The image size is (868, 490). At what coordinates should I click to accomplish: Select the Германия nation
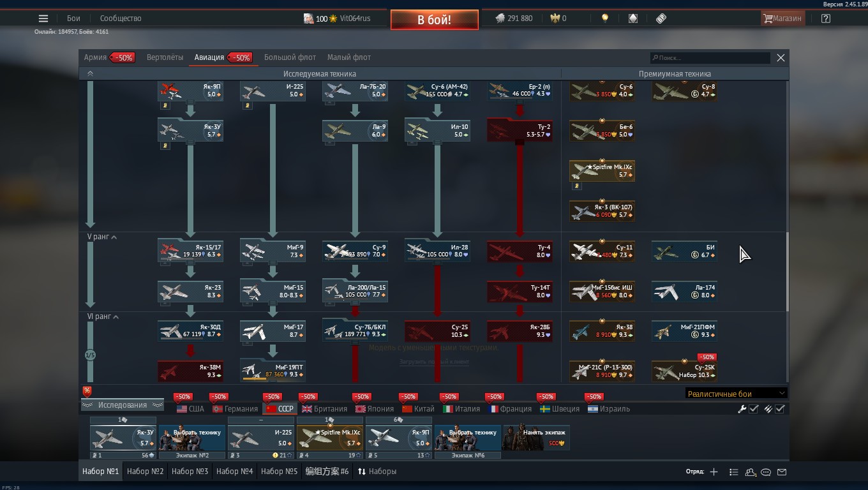235,409
